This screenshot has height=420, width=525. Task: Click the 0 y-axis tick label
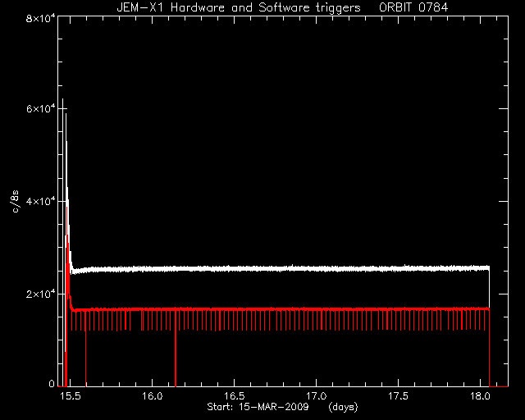click(52, 383)
